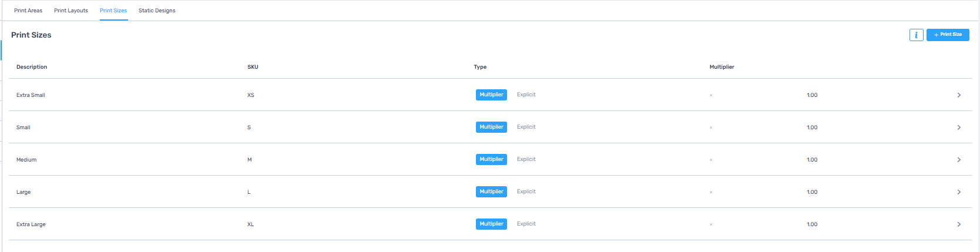Expand the Small size row arrow

[x=959, y=127]
